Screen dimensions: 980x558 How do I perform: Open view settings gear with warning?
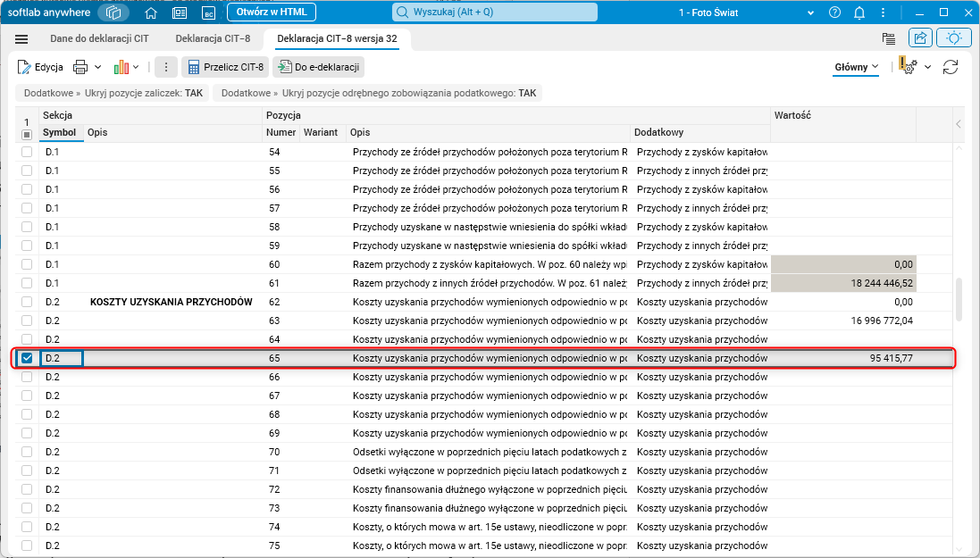[x=908, y=65]
